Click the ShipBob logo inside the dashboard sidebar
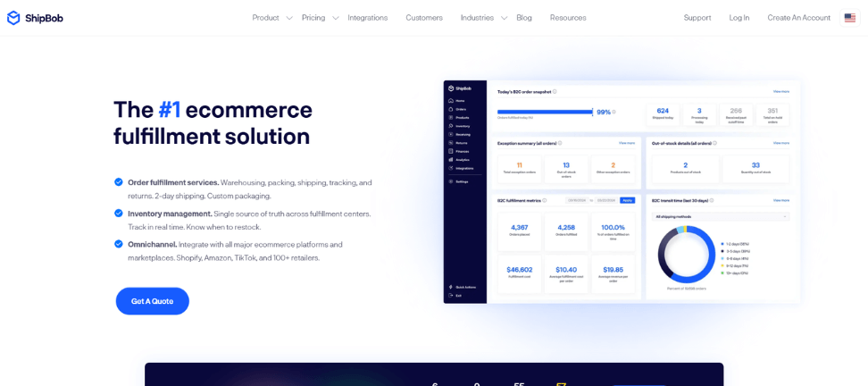Image resolution: width=868 pixels, height=386 pixels. coord(459,88)
